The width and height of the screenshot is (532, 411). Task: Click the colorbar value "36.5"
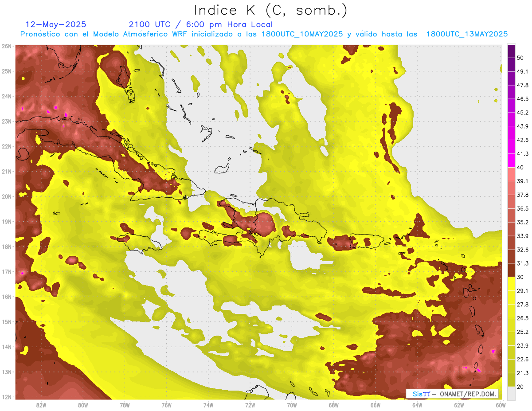pos(523,208)
